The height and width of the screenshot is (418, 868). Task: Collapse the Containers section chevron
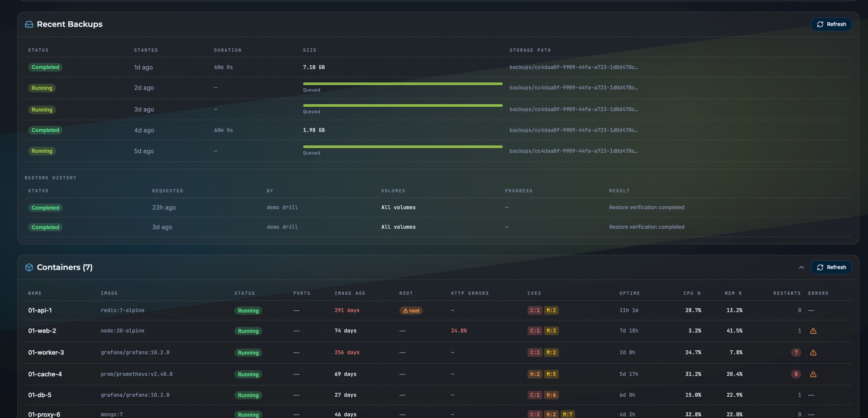pos(801,267)
